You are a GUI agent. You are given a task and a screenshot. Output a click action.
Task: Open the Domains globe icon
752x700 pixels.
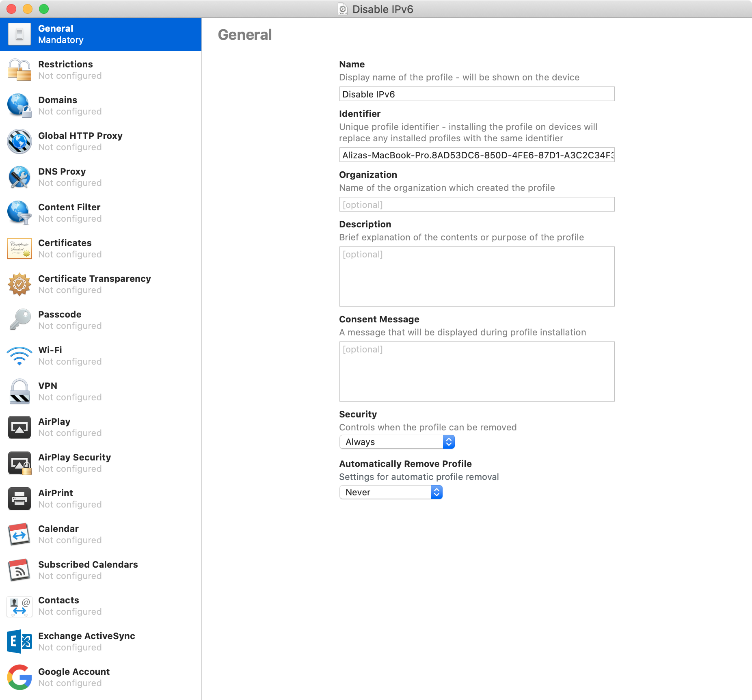coord(19,106)
